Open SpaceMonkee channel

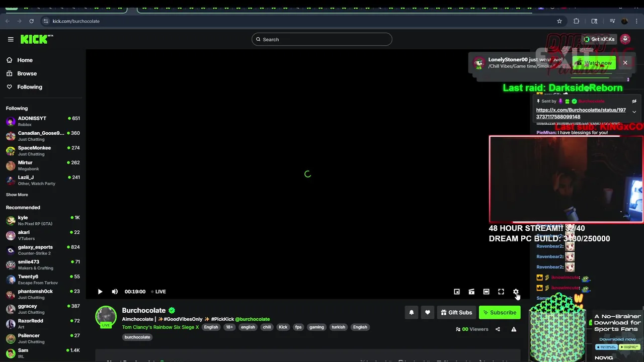tap(43, 151)
